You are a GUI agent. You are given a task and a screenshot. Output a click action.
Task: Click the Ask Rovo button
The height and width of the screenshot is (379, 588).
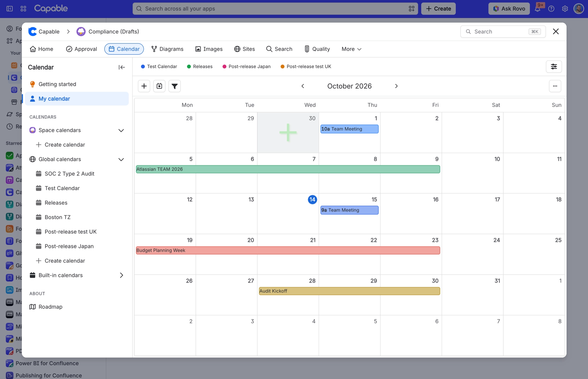[509, 9]
